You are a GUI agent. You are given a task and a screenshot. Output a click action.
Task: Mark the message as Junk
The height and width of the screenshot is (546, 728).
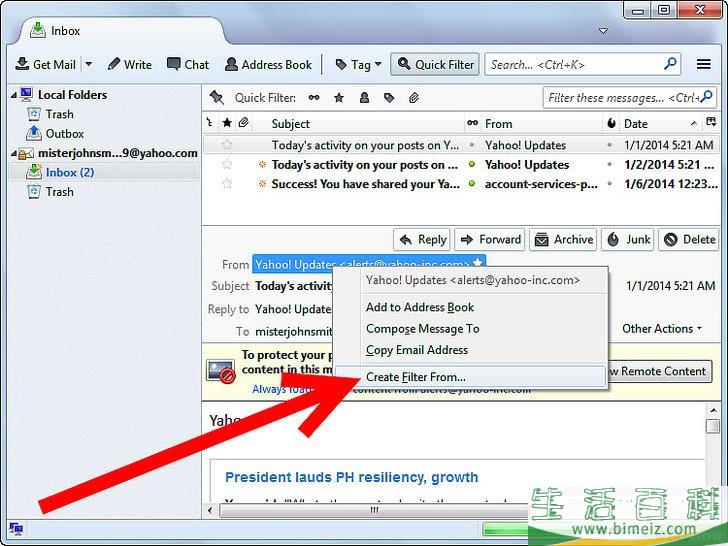628,240
